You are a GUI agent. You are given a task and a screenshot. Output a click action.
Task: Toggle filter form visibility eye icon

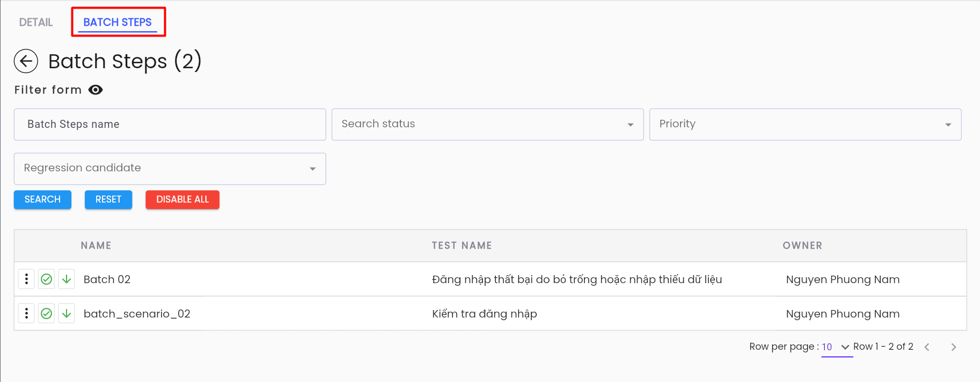point(96,90)
